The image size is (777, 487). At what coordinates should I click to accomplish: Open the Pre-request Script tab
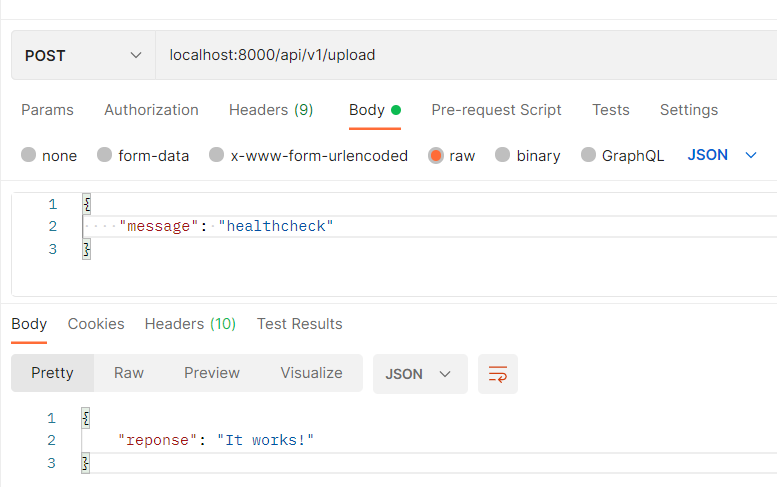coord(496,109)
